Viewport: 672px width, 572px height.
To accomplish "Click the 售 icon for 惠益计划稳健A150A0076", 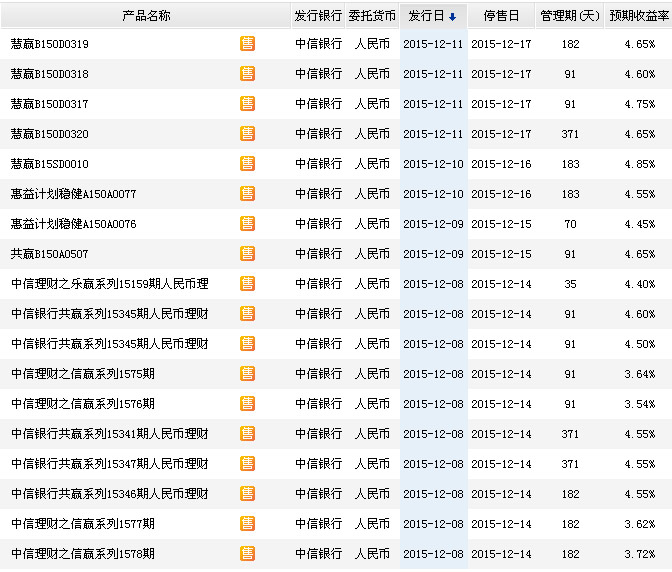I will (247, 224).
